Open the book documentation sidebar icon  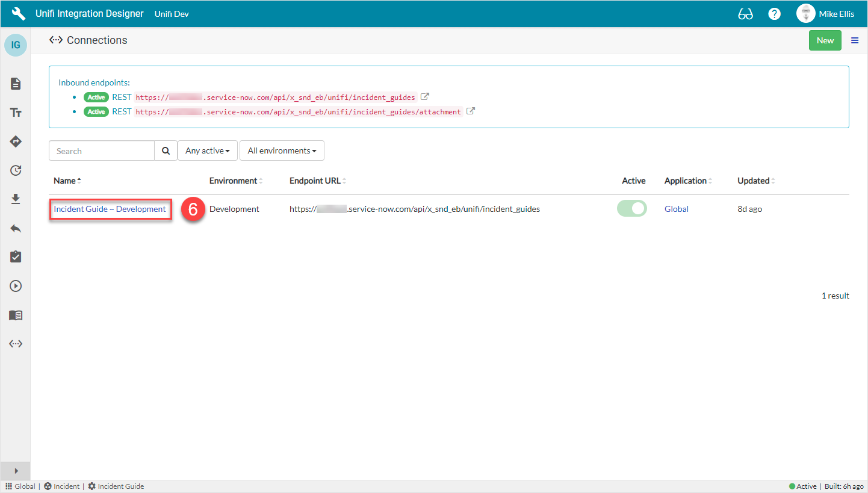click(16, 315)
